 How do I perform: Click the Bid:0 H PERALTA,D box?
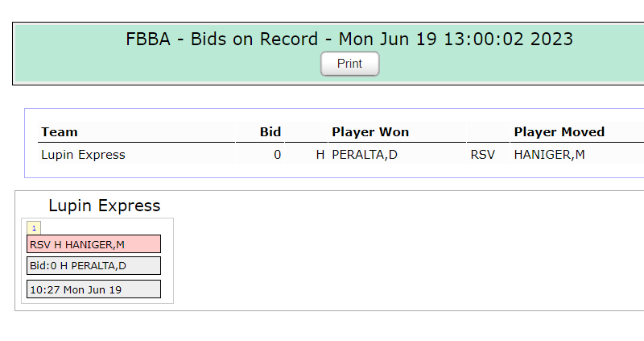[93, 266]
